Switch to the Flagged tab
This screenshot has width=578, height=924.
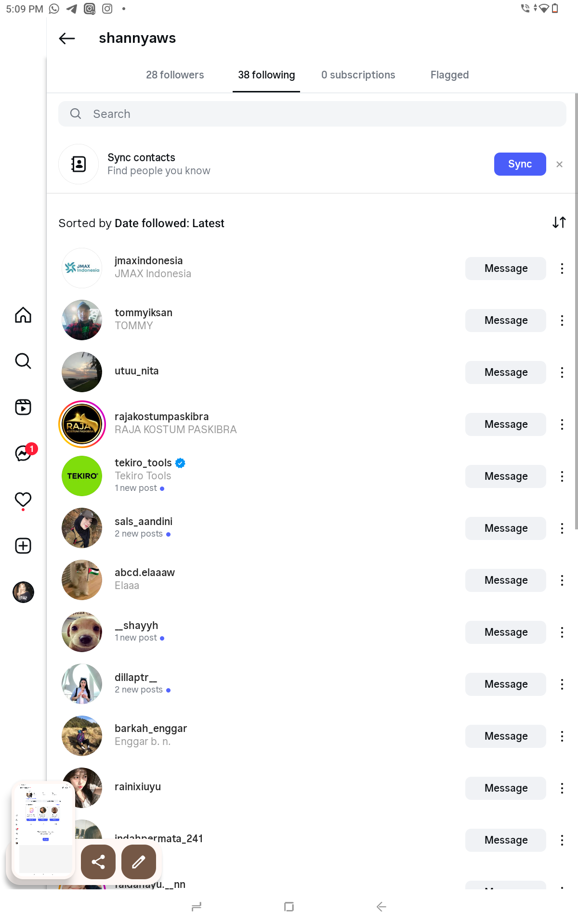(x=449, y=75)
